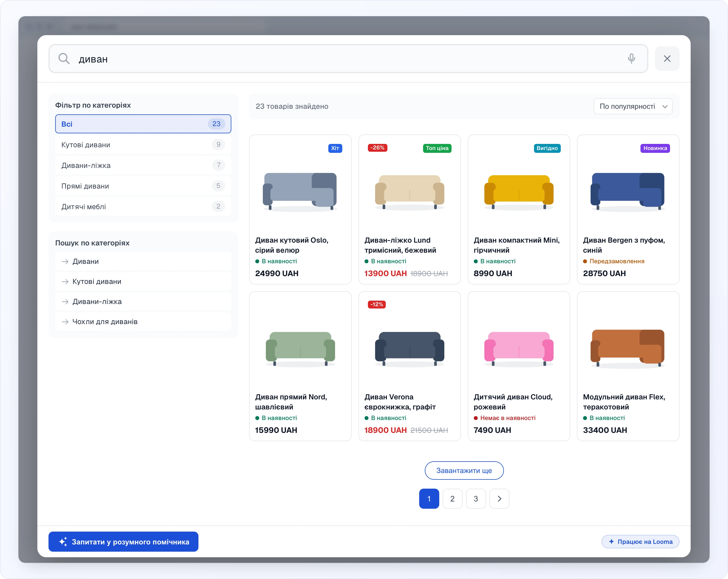
Task: Open the Дивани category search link
Action: [143, 261]
